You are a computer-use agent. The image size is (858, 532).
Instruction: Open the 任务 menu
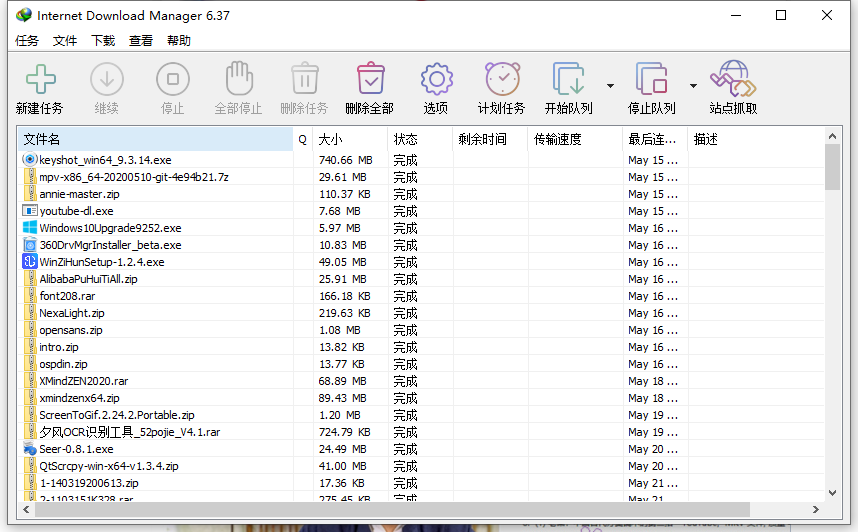tap(27, 41)
